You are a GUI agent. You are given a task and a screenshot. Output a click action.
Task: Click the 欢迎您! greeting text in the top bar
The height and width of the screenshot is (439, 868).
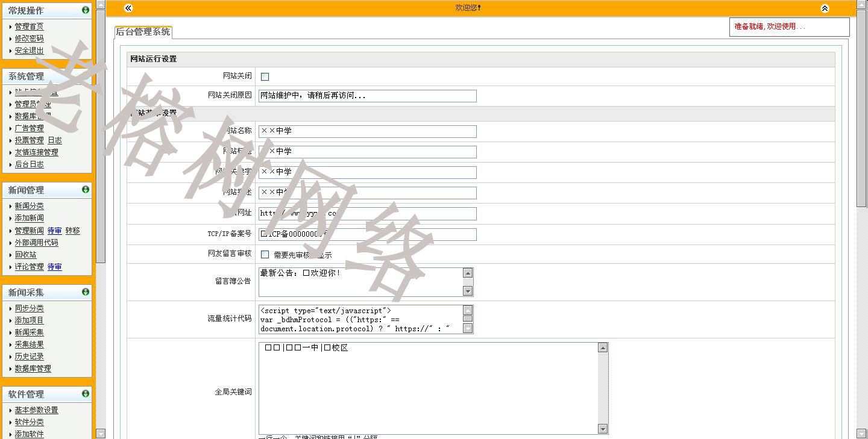[468, 8]
